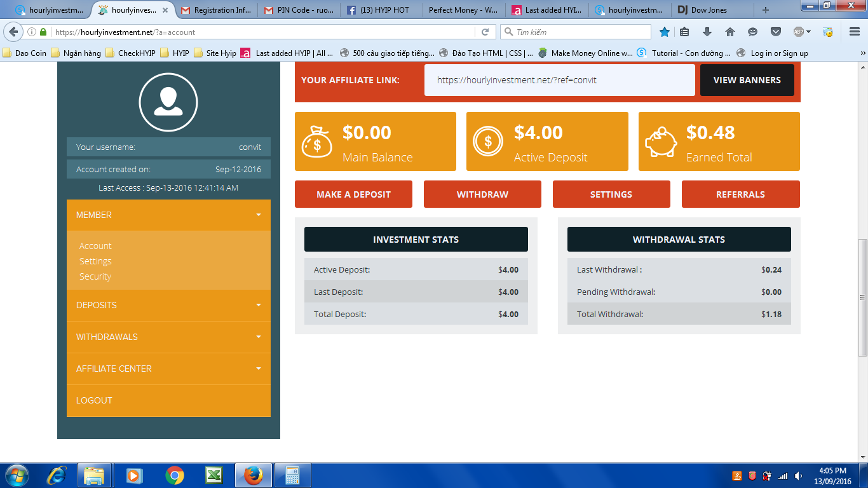Switch to the Dow Jones tab
This screenshot has width=868, height=488.
tap(712, 10)
